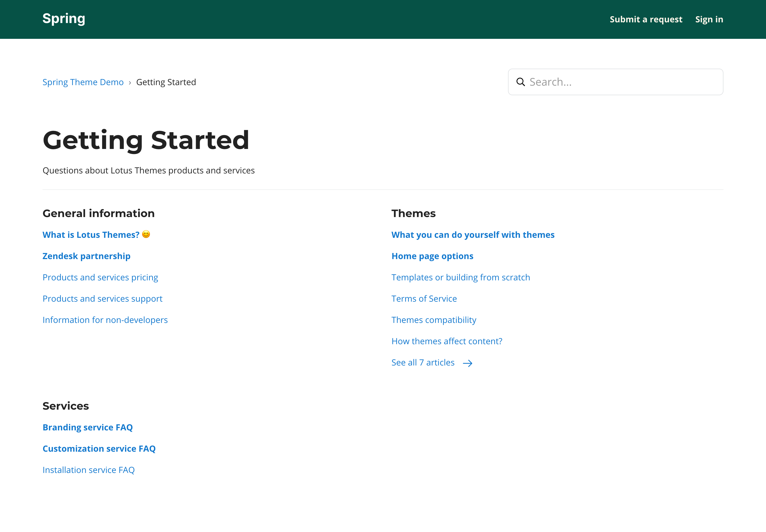This screenshot has width=766, height=532.
Task: Click the smiley emoji next to Lotus Themes
Action: tap(146, 234)
